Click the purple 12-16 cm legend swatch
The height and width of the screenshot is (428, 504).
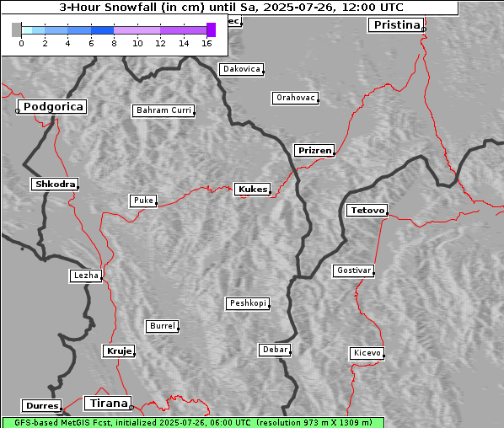pos(184,30)
